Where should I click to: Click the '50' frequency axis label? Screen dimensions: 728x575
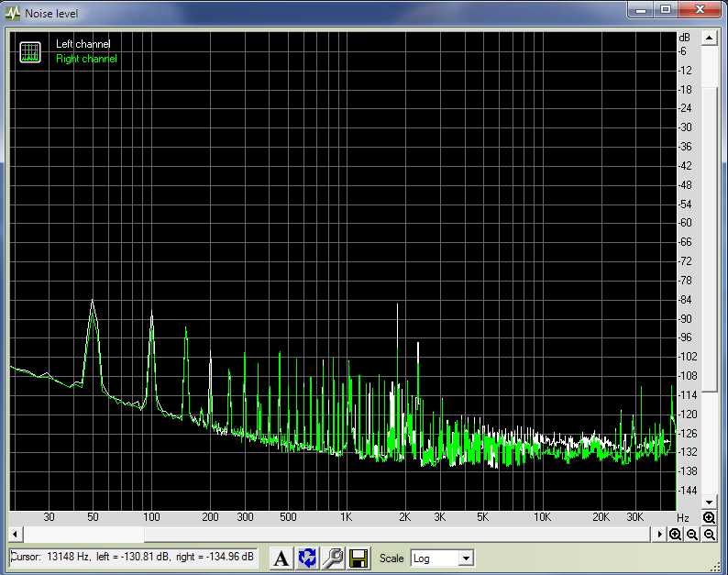click(93, 517)
